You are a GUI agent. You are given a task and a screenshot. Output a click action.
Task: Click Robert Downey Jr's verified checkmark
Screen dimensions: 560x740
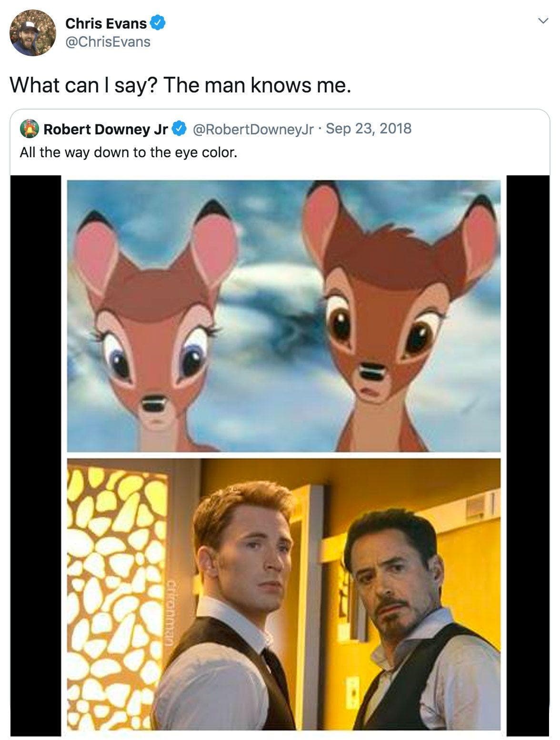click(x=179, y=128)
